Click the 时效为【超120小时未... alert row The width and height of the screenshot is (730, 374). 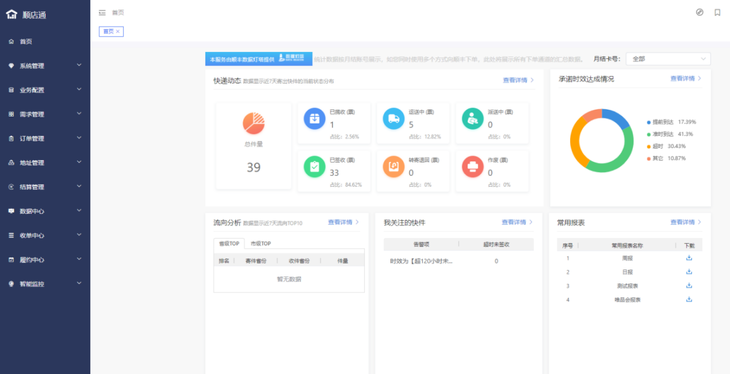point(459,261)
